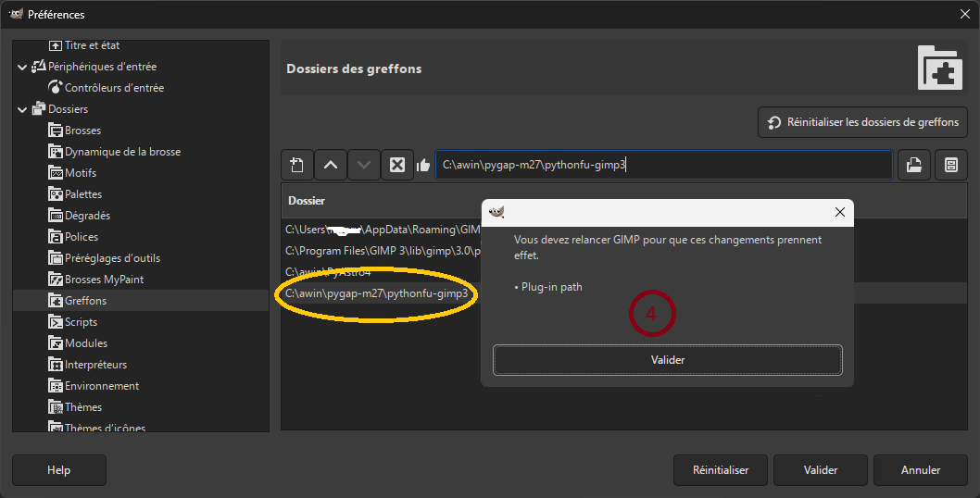This screenshot has height=498, width=980.
Task: Click the Environnement folder icon
Action: click(56, 385)
